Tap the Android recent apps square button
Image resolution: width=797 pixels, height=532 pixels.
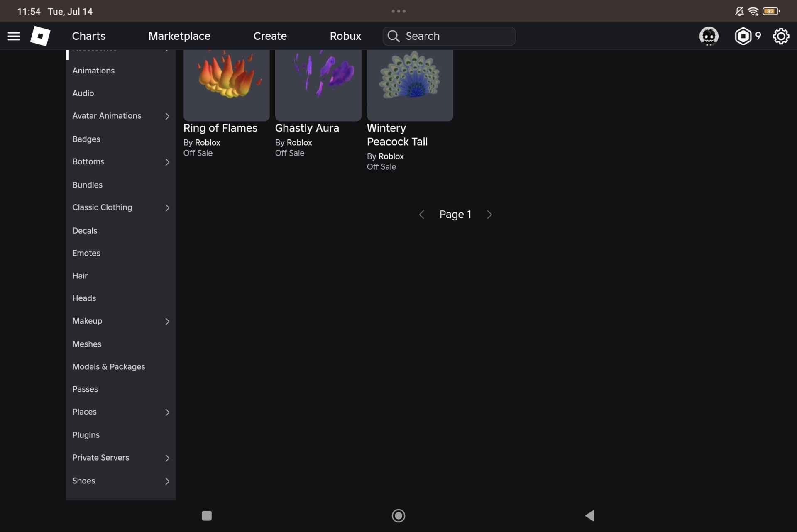[207, 515]
